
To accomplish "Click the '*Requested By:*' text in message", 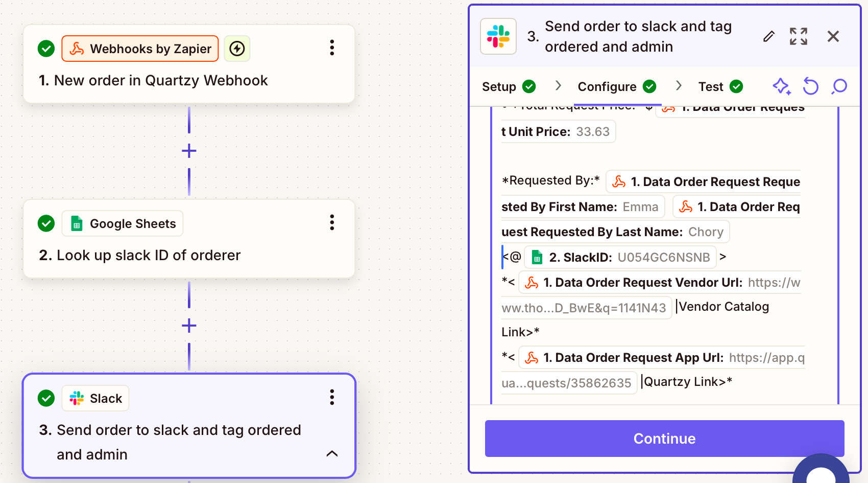I will [551, 180].
